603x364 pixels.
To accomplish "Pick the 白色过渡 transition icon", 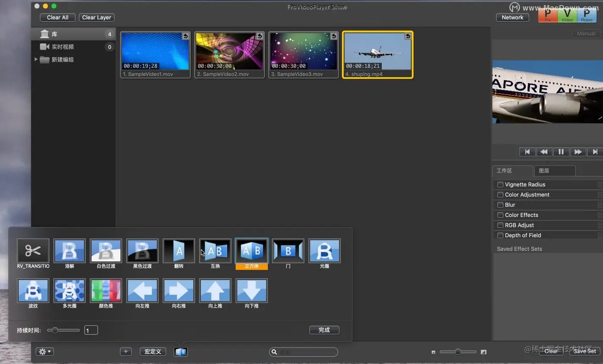I will click(106, 250).
